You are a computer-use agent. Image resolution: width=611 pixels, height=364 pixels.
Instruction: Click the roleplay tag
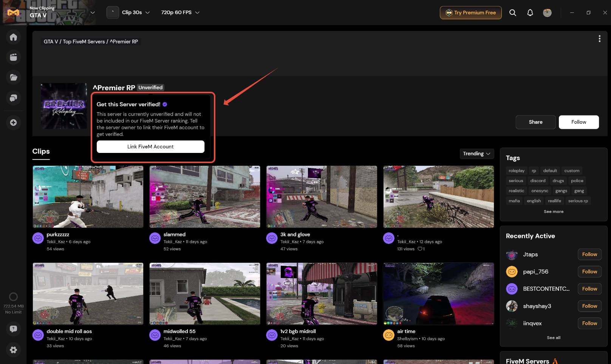point(517,171)
